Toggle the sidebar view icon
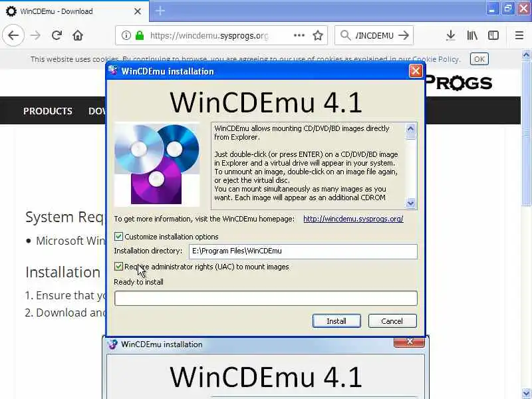Image resolution: width=532 pixels, height=399 pixels. tap(493, 35)
